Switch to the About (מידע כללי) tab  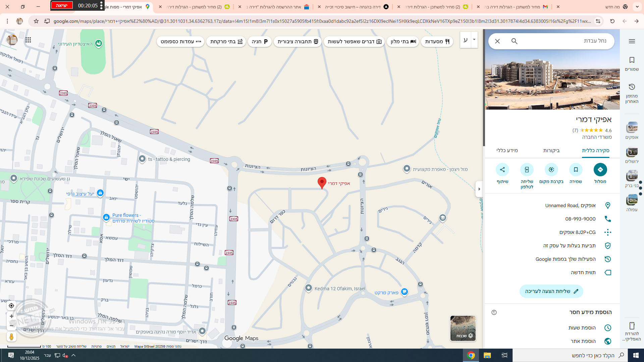pyautogui.click(x=507, y=150)
